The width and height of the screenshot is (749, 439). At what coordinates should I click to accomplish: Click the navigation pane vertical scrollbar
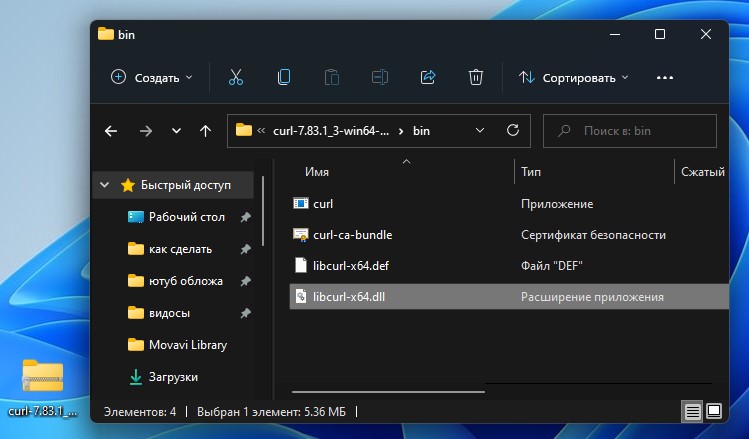point(263,210)
